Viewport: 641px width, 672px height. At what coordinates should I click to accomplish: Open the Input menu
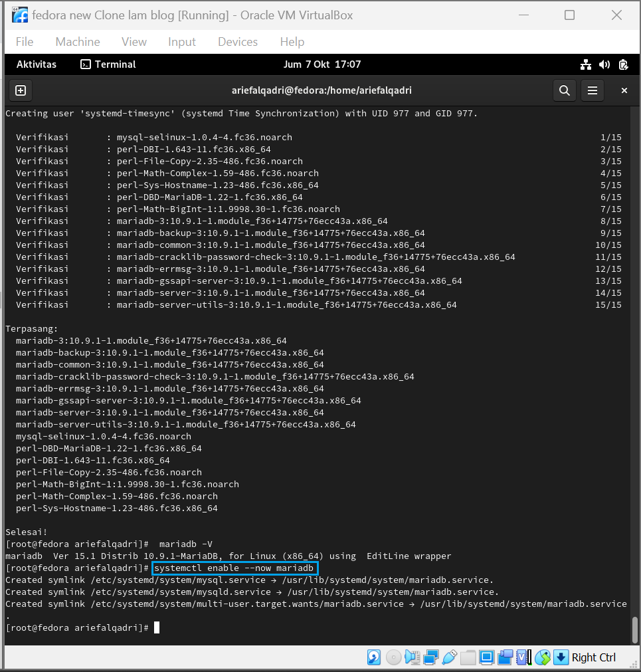[x=182, y=42]
